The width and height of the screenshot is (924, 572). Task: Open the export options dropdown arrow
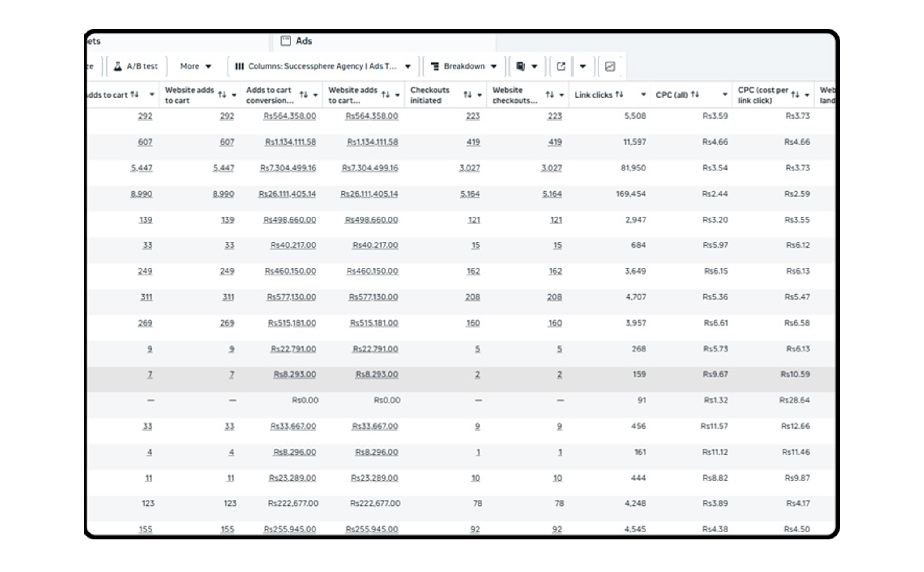point(583,66)
